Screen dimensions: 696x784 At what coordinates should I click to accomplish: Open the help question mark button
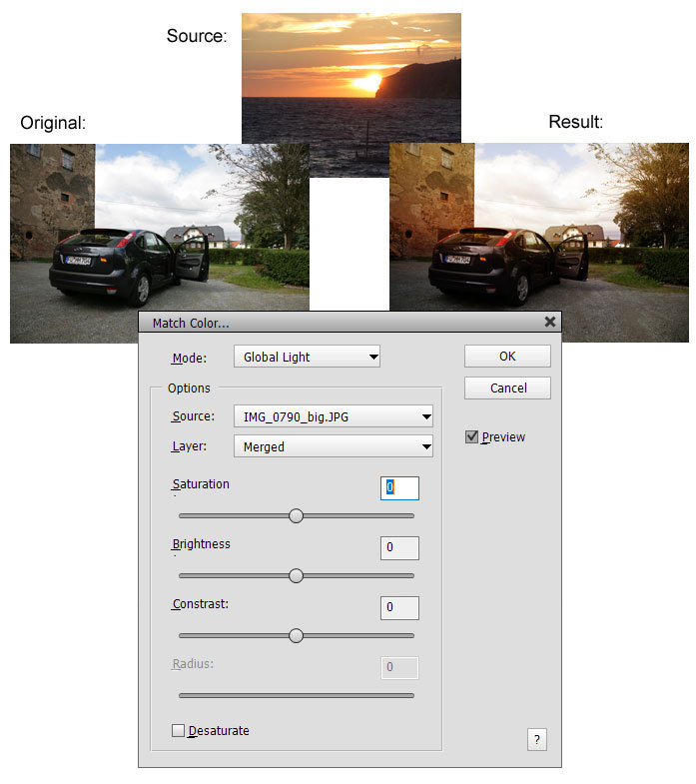[x=537, y=740]
